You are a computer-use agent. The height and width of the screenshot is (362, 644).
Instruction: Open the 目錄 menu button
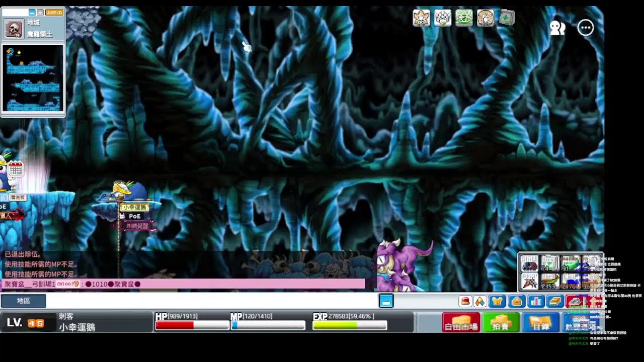tap(540, 322)
